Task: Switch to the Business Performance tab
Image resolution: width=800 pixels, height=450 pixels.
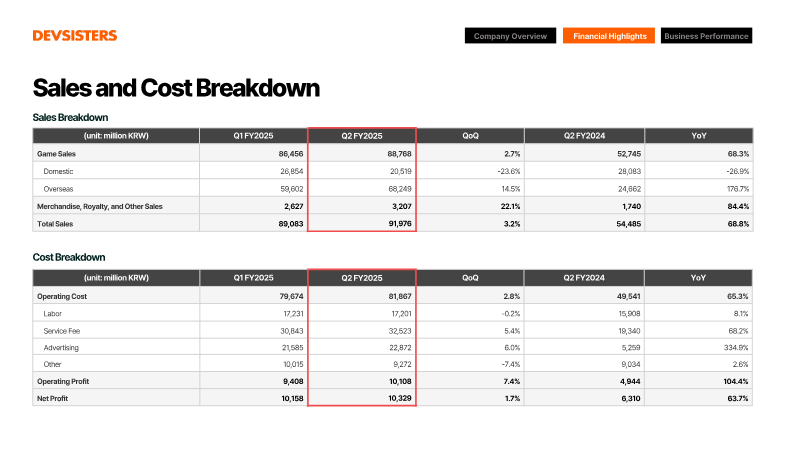Action: point(707,36)
